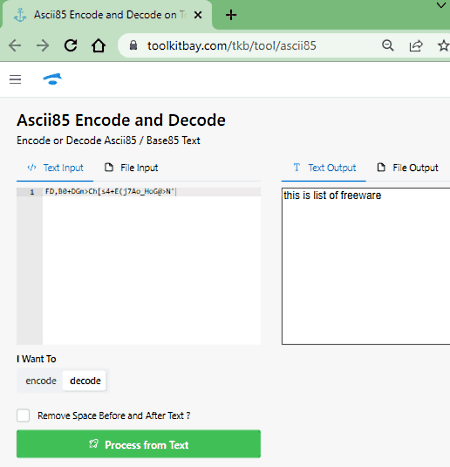Go back with the browser back arrow
Viewport: 450px width, 467px height.
click(x=15, y=45)
